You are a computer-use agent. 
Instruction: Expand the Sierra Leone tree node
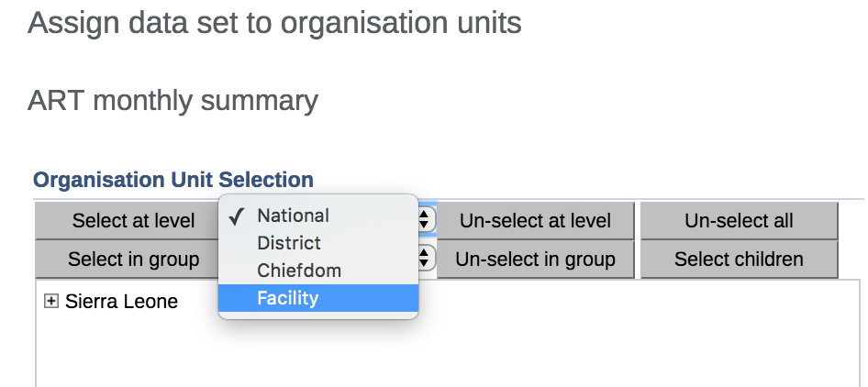51,302
